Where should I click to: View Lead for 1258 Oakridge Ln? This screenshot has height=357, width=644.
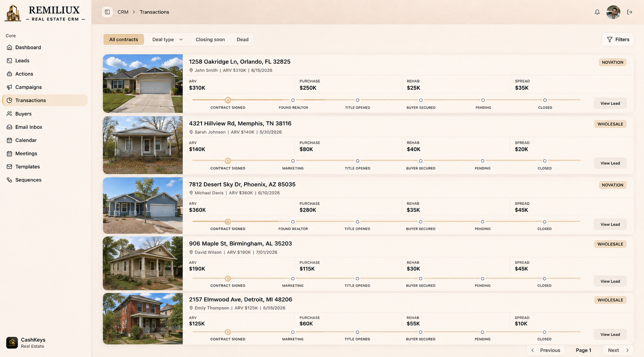[x=610, y=103]
